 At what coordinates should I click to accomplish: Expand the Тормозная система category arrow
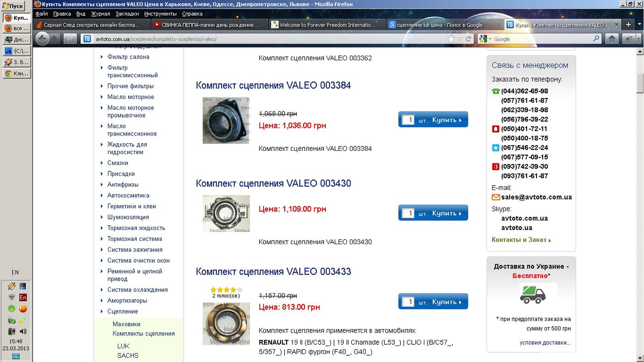(102, 239)
